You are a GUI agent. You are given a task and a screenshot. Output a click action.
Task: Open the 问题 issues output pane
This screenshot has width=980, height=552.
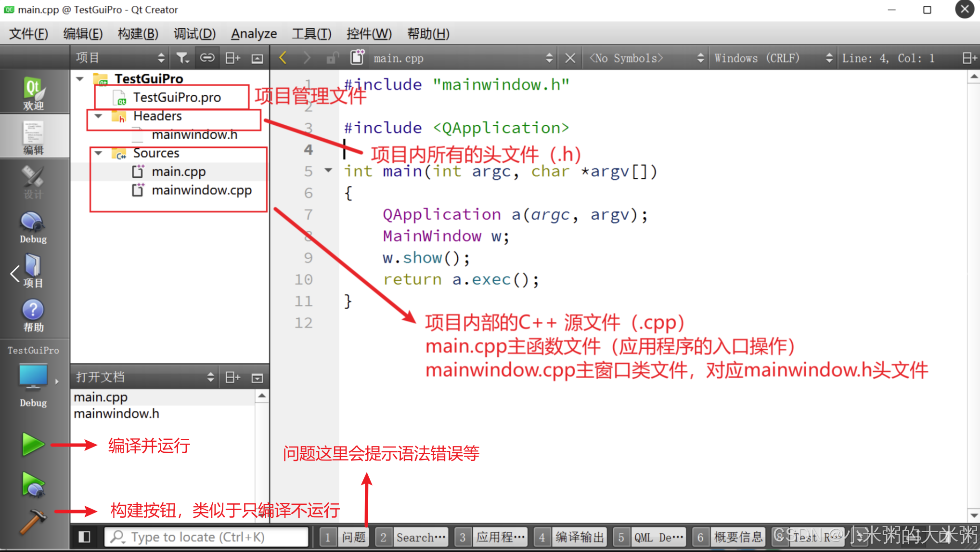[353, 537]
